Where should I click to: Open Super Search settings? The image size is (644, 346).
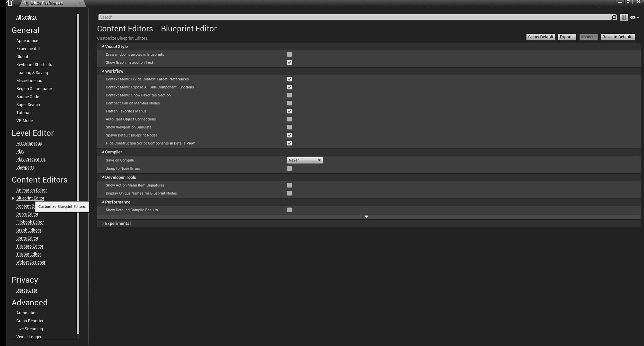[28, 105]
